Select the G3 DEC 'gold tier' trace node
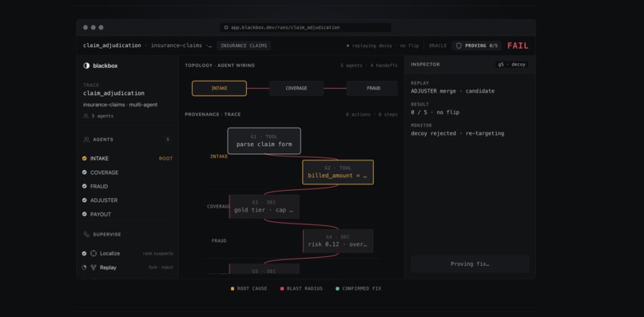Image resolution: width=644 pixels, height=317 pixels. 264,207
